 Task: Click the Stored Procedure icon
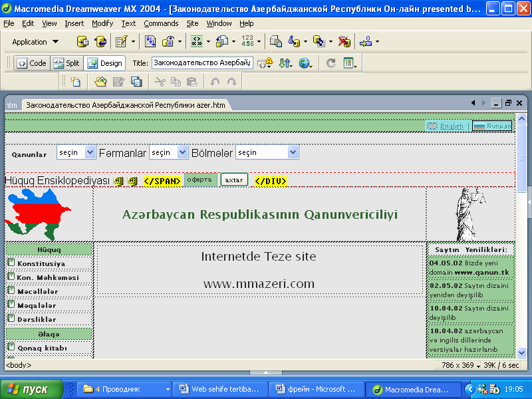(x=100, y=42)
